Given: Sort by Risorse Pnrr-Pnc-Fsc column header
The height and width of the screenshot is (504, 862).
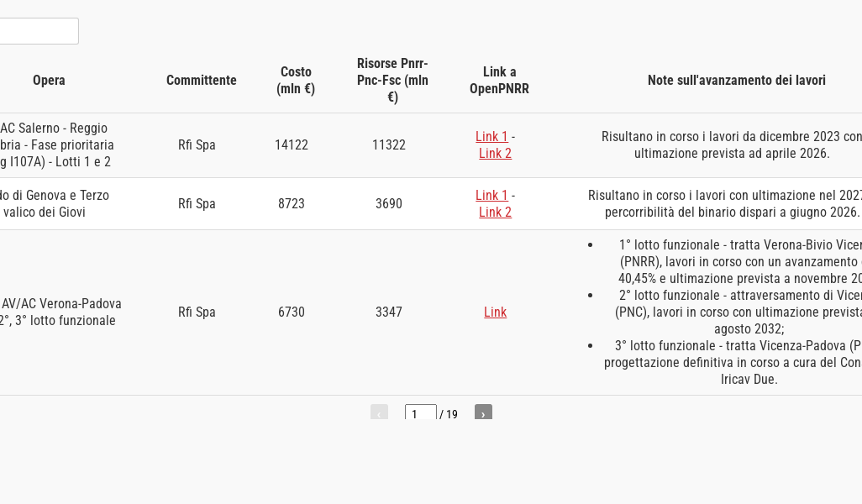Looking at the screenshot, I should click(392, 81).
